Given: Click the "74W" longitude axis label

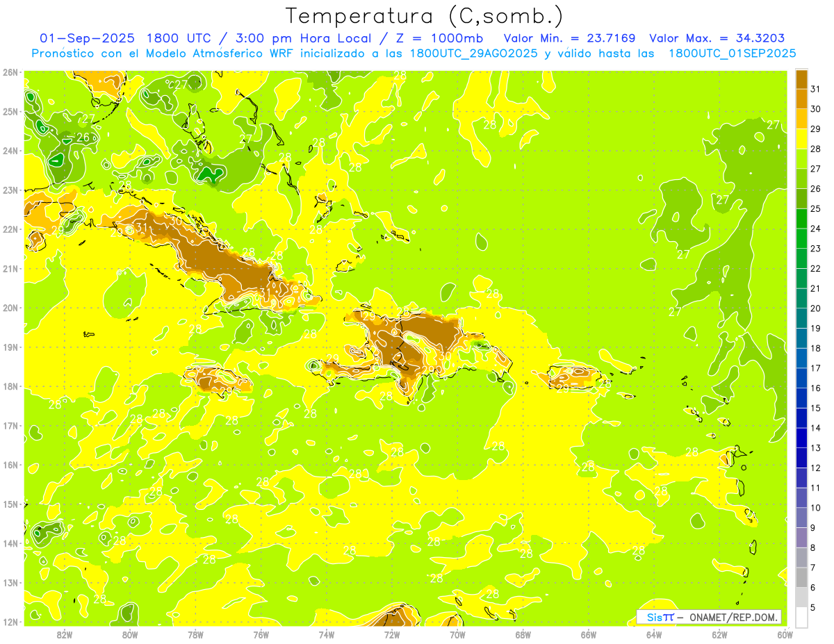Looking at the screenshot, I should tap(327, 634).
